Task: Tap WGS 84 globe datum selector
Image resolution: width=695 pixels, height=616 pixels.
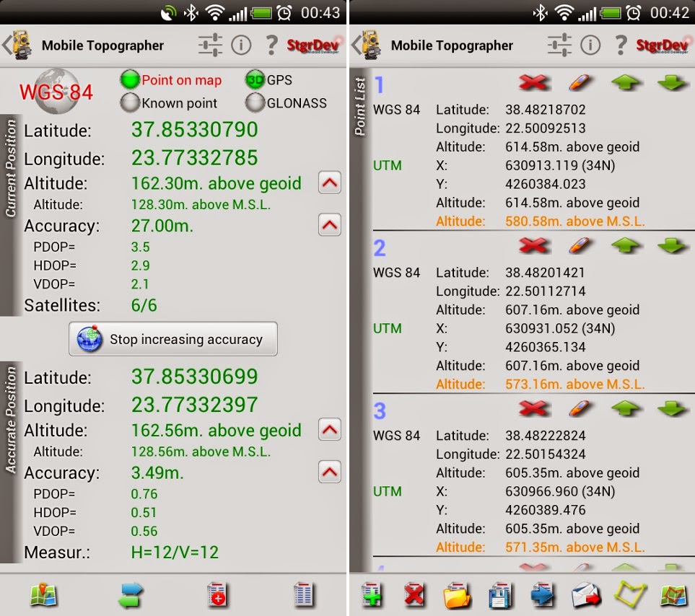Action: click(x=56, y=91)
